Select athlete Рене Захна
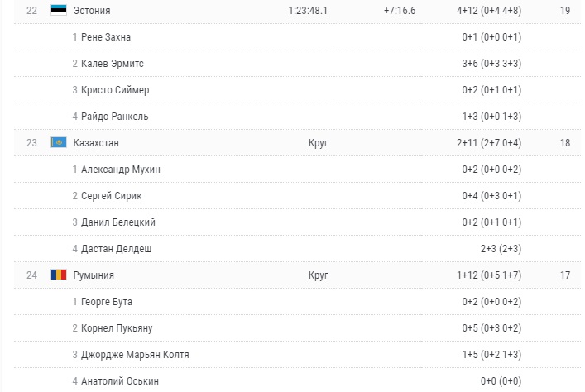The image size is (585, 392). coord(106,37)
